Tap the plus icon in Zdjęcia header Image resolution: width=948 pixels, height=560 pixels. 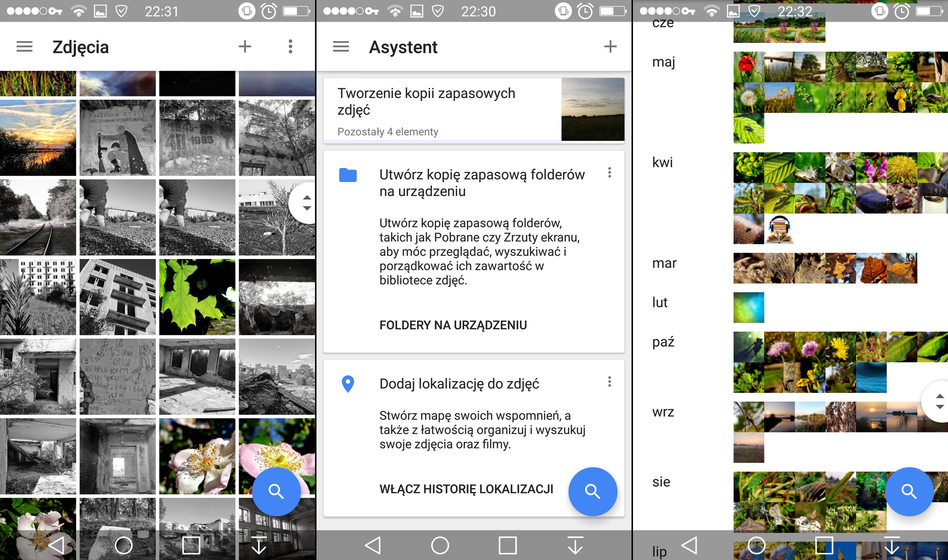(245, 47)
